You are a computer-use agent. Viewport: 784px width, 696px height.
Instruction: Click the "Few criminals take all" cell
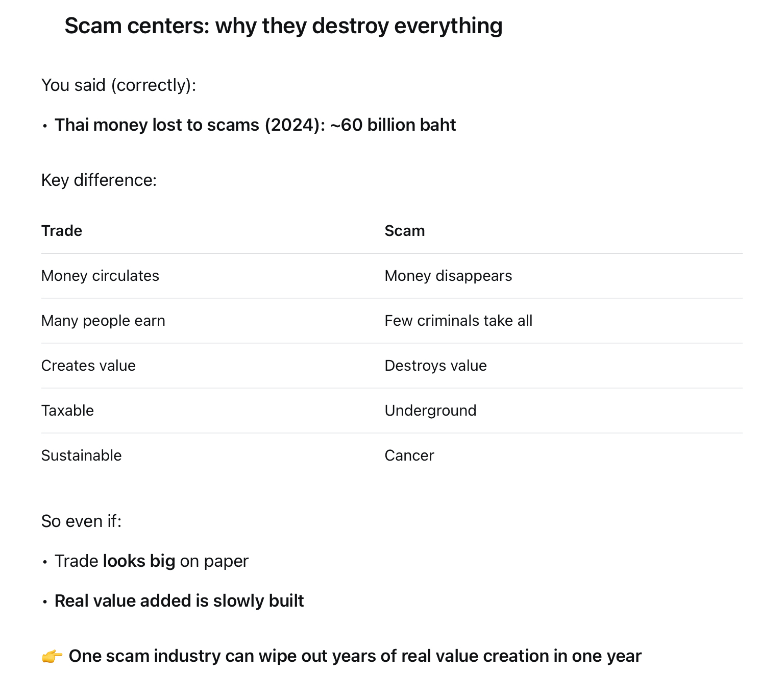click(458, 321)
